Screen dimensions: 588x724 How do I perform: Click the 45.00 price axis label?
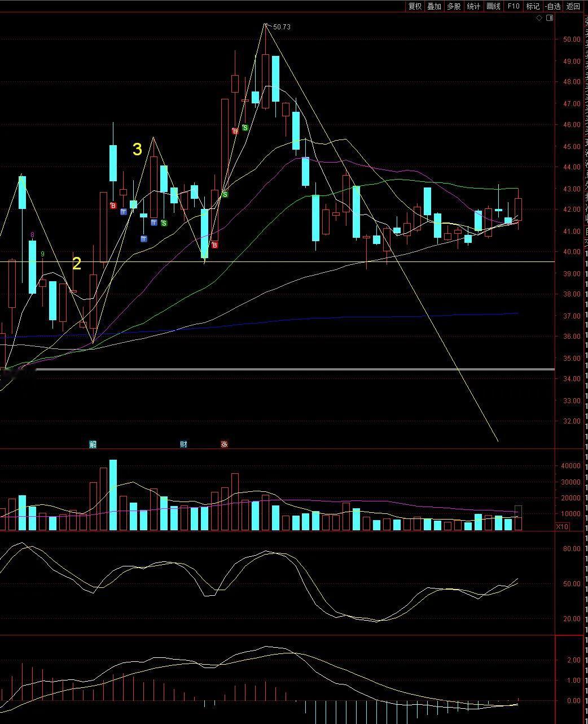571,146
